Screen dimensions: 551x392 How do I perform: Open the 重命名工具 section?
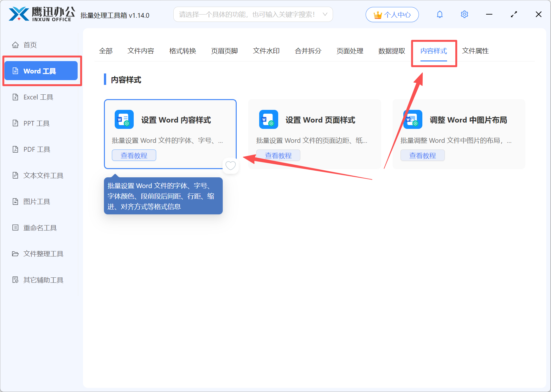[x=40, y=228]
